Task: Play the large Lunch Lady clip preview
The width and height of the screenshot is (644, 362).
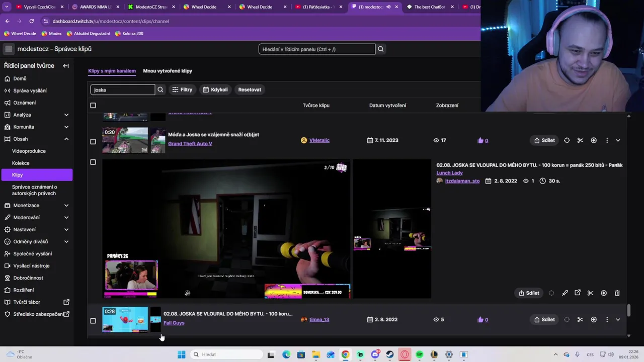Action: [x=226, y=229]
